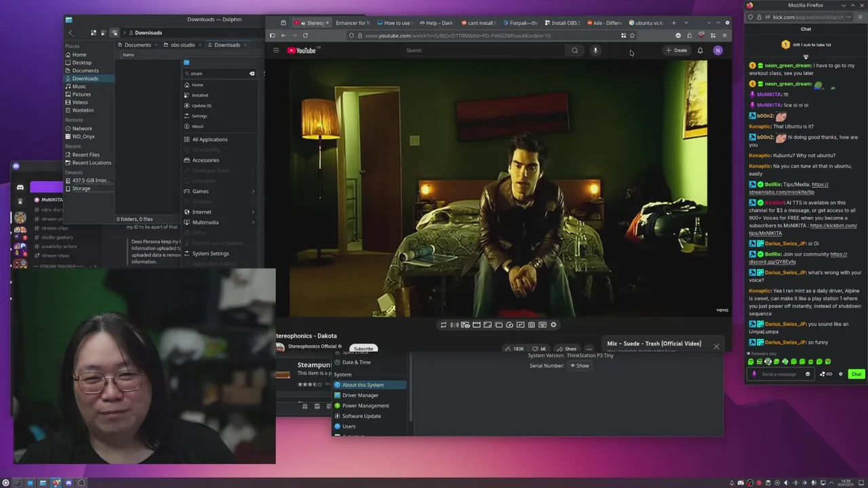Open the enhancer settings gear icon
Screen dimensions: 868x488
(553, 325)
